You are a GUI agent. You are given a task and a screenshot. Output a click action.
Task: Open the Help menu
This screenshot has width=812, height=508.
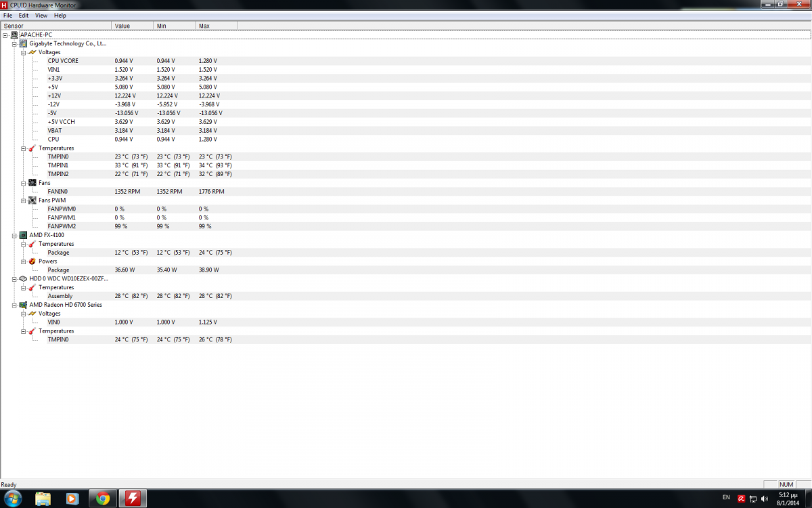click(x=60, y=15)
